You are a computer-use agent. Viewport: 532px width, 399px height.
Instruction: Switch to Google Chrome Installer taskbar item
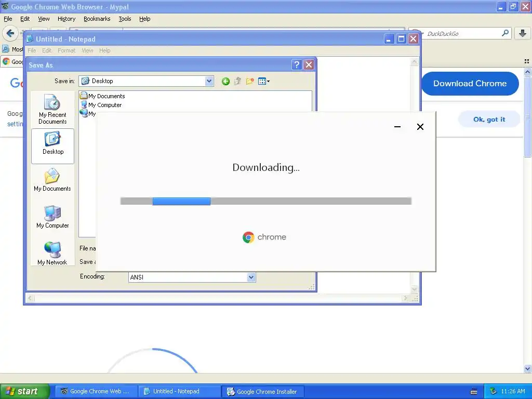pos(262,392)
